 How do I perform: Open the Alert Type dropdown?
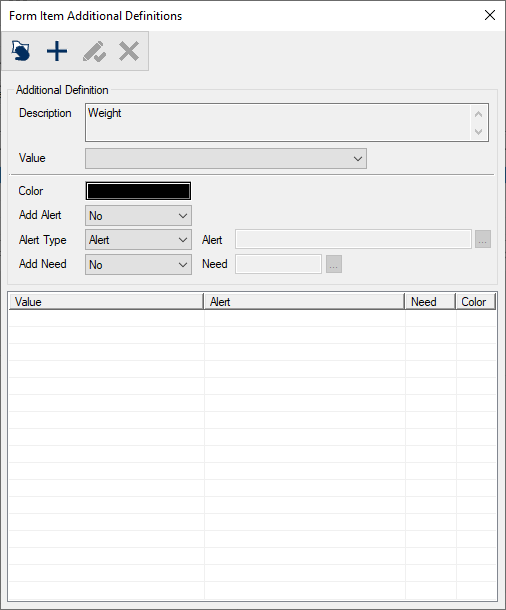coord(138,240)
